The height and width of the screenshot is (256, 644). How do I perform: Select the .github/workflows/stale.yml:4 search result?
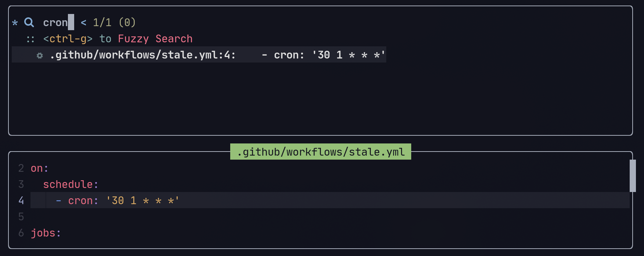199,55
